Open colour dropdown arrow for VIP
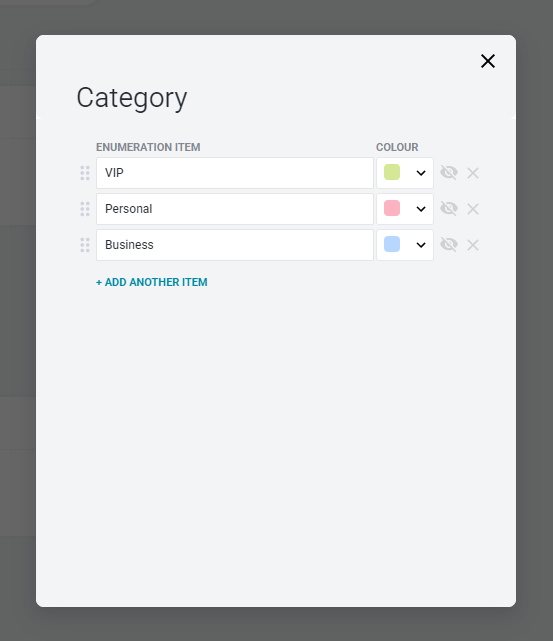The width and height of the screenshot is (553, 641). point(421,173)
